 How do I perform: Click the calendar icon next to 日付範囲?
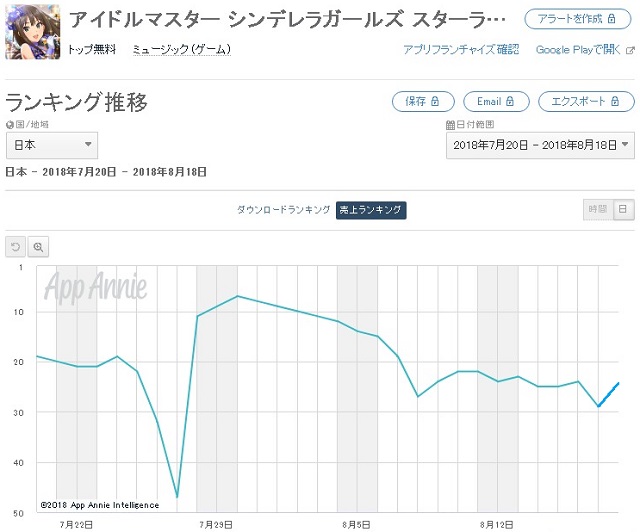point(450,125)
